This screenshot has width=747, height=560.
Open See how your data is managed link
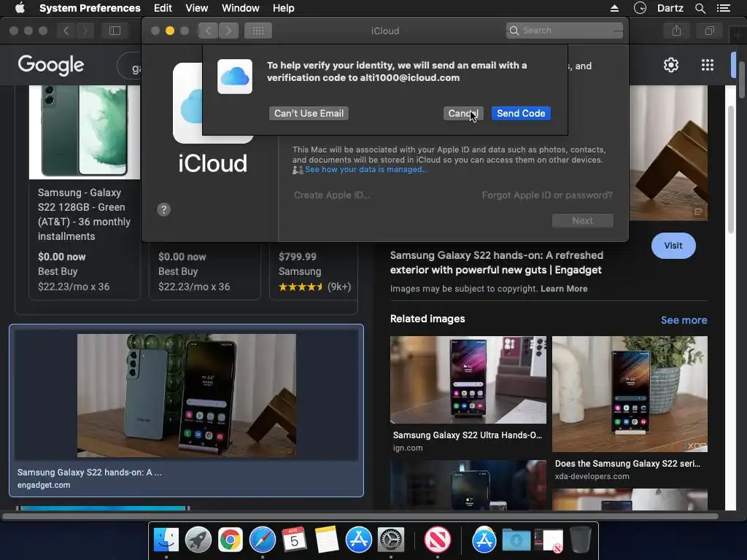click(x=366, y=169)
